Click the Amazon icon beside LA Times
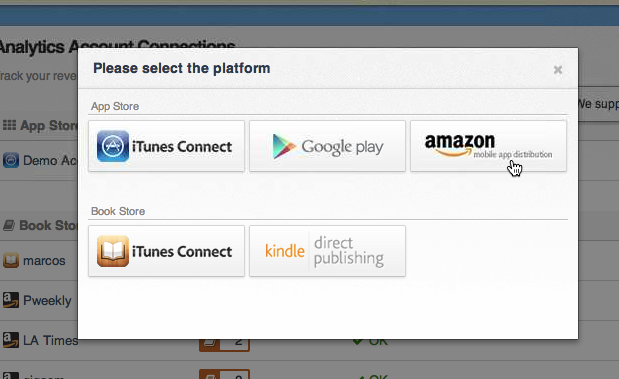This screenshot has height=379, width=619. pos(11,340)
